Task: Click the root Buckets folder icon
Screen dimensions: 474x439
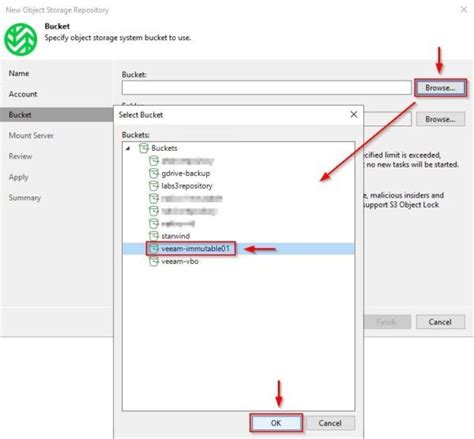Action: click(144, 148)
